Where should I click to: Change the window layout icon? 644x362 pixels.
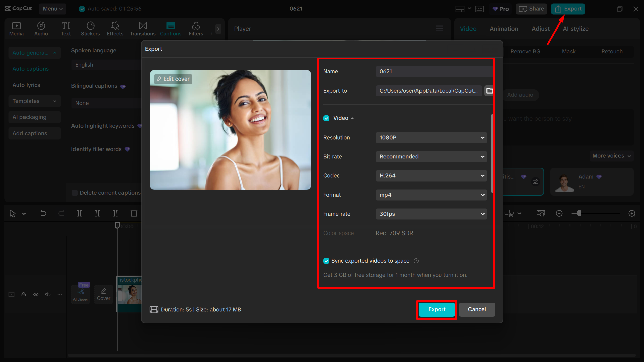[x=460, y=9]
